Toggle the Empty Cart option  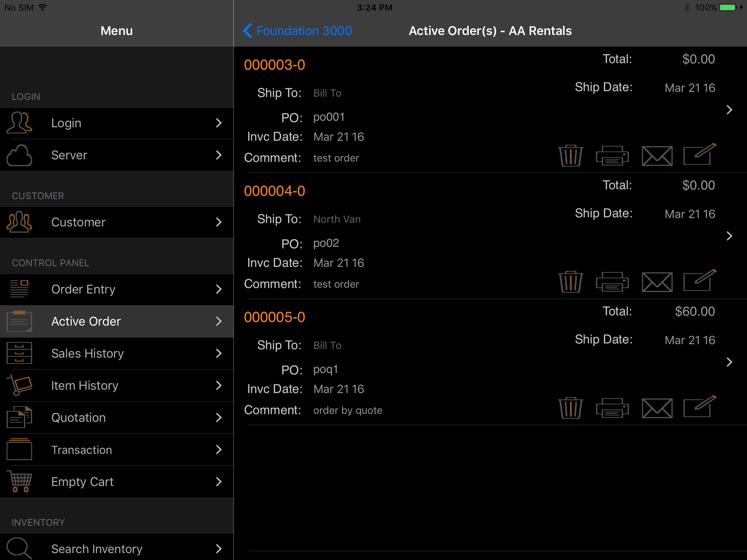click(116, 482)
